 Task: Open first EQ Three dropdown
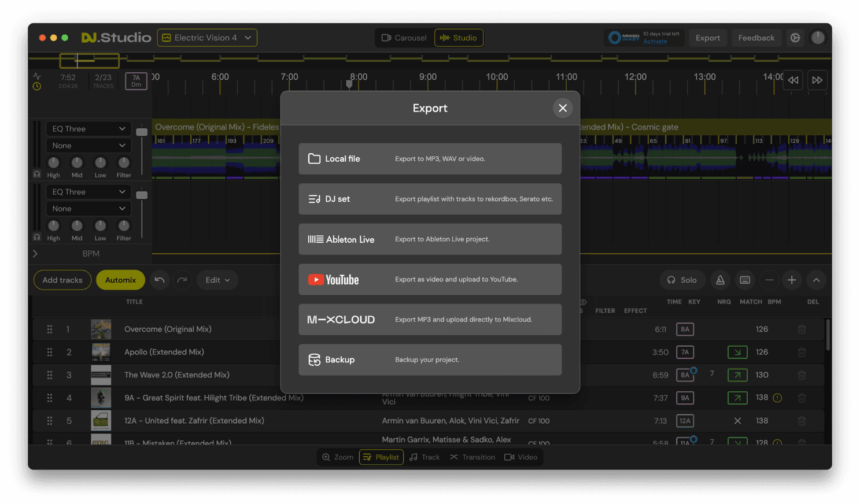pyautogui.click(x=88, y=129)
